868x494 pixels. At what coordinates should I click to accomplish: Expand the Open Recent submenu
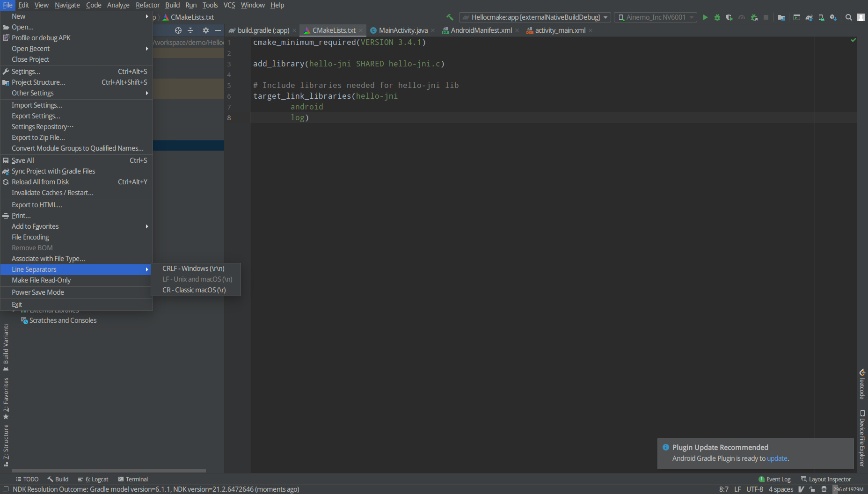click(31, 48)
